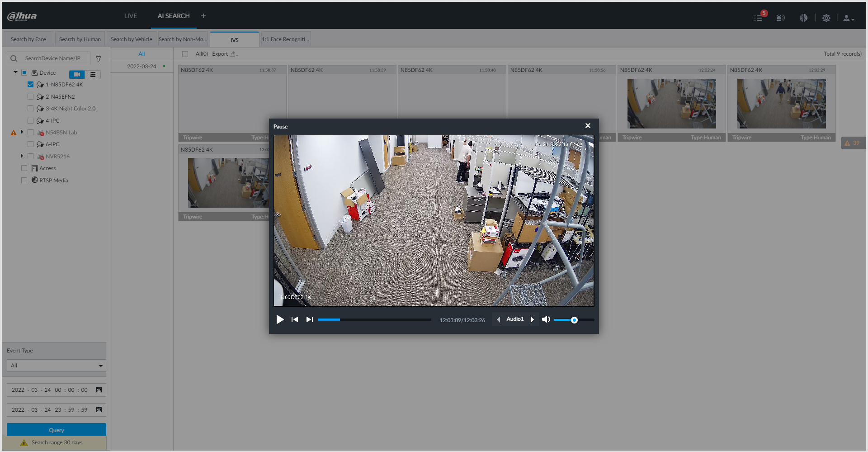Collapse the Device tree root
Screen dimensions: 868x452
[x=15, y=72]
